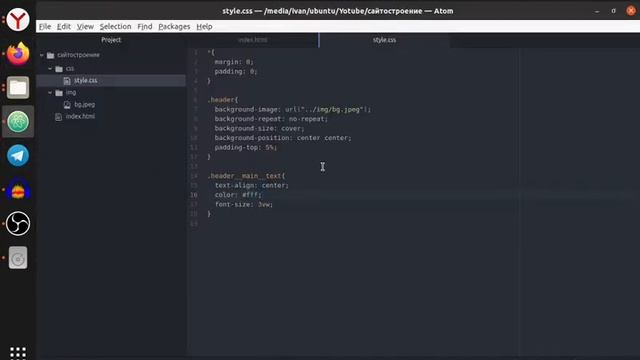Click the '.header__main__text{' selector line
640x360 pixels.
tap(246, 176)
